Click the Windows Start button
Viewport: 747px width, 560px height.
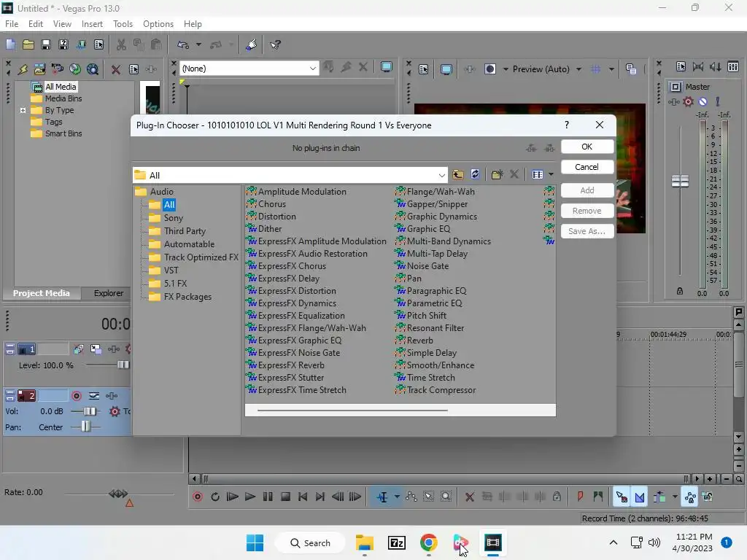(x=255, y=542)
